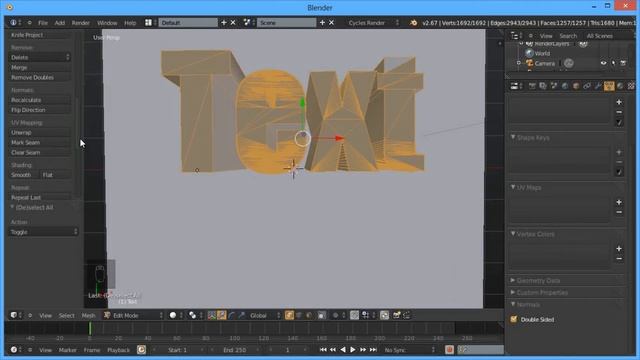Open the Object Constraints properties tab
The image size is (640, 360).
587,86
